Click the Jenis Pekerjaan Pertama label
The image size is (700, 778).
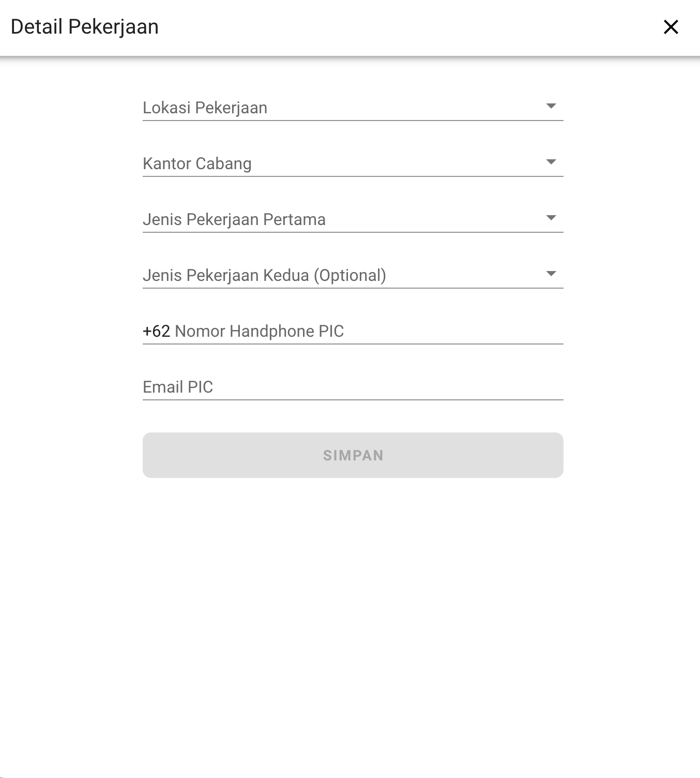234,219
